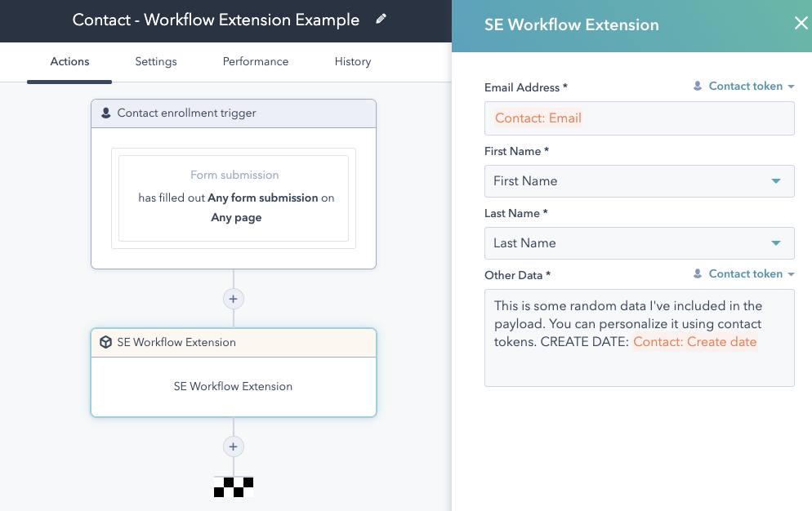Click the person icon on Contact enrollment trigger
Screen dimensions: 812x511
click(106, 113)
